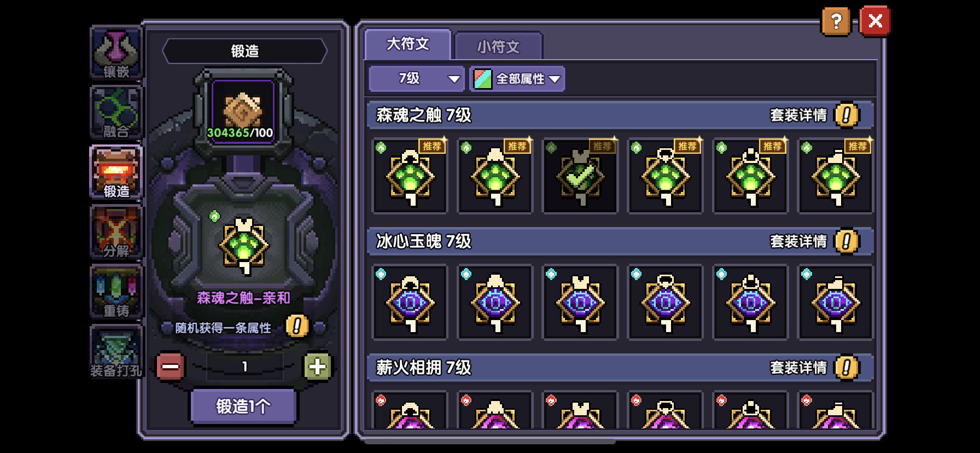Viewport: 980px width, 453px height.
Task: Show 森魂之触 7级 set details info icon
Action: (846, 115)
